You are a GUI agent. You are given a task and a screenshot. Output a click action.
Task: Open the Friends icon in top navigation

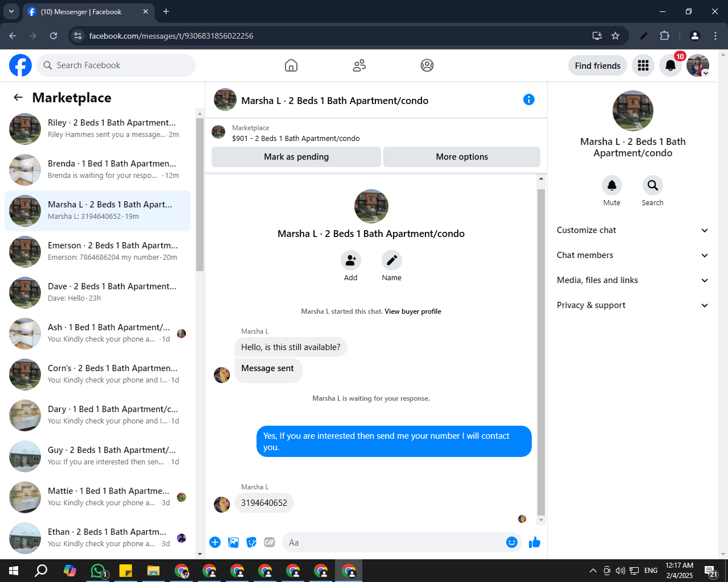[359, 65]
